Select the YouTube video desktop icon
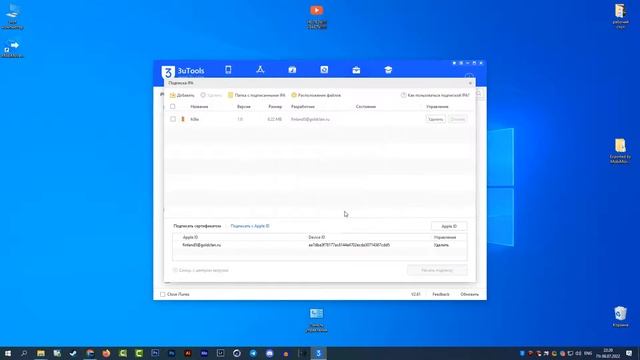640x360 pixels. pyautogui.click(x=317, y=16)
